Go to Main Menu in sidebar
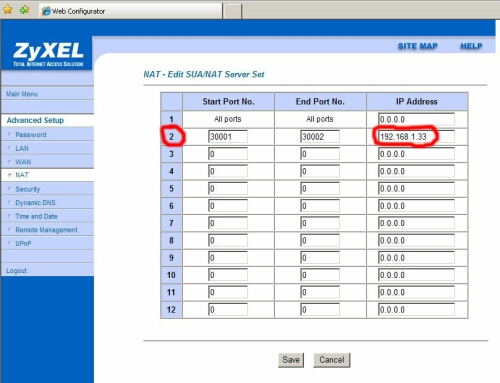 (x=22, y=94)
